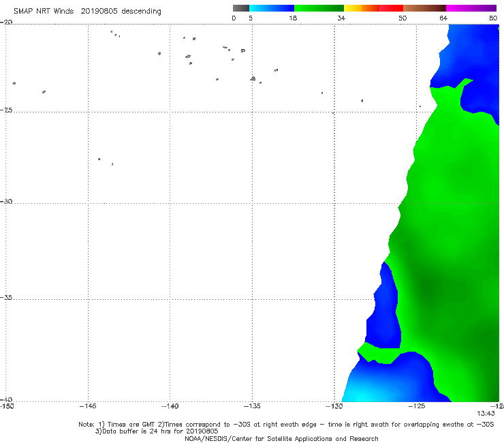504x443 pixels.
Task: Click the color bar label '34'
Action: click(x=341, y=18)
